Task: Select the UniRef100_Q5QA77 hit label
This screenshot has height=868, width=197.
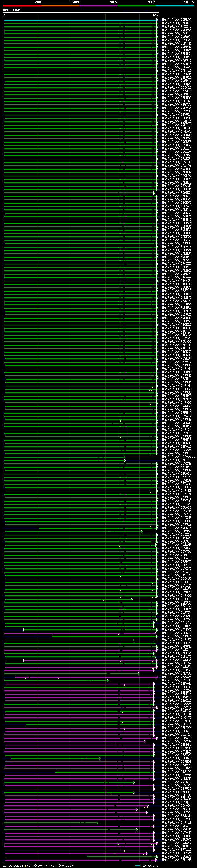Action: (x=177, y=856)
